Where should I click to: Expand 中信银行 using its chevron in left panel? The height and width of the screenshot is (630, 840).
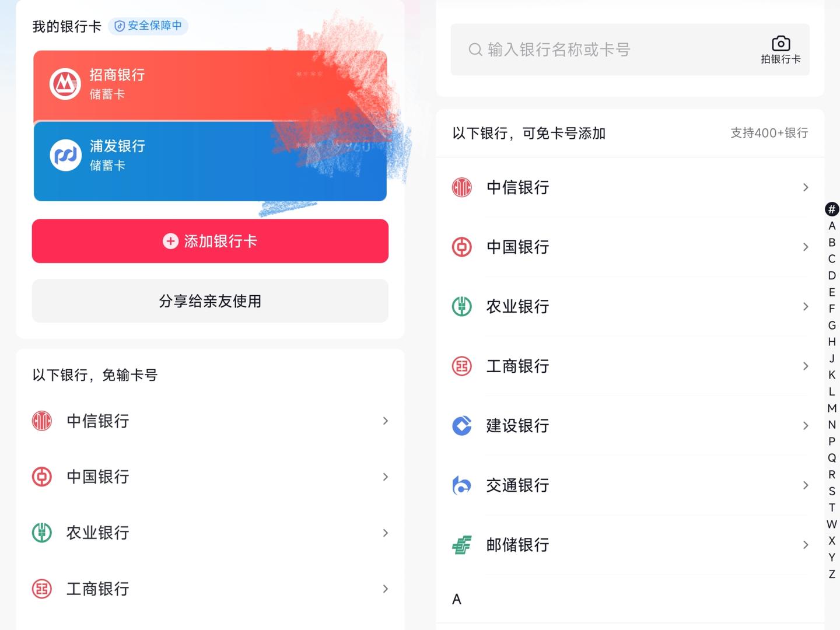click(x=386, y=421)
